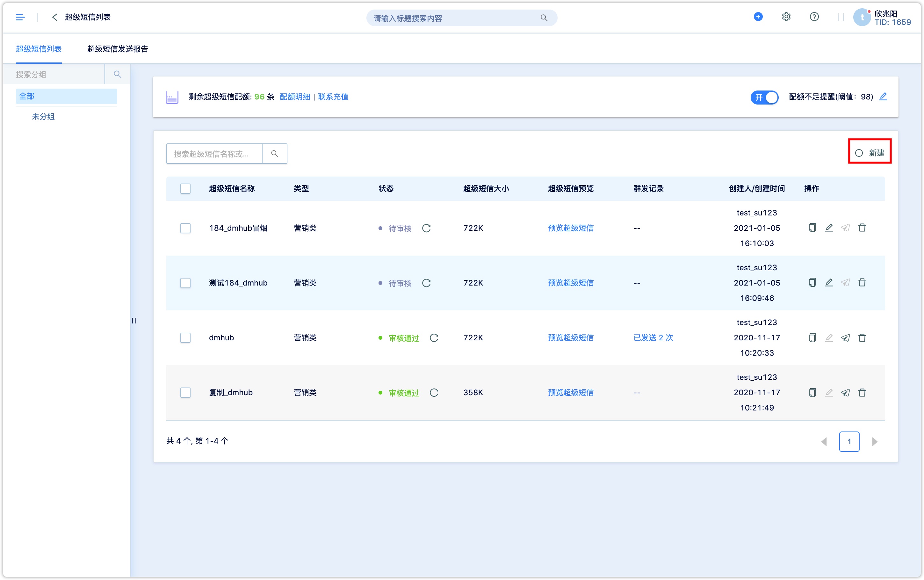The width and height of the screenshot is (924, 580).
Task: Open the help question mark icon
Action: [x=814, y=17]
